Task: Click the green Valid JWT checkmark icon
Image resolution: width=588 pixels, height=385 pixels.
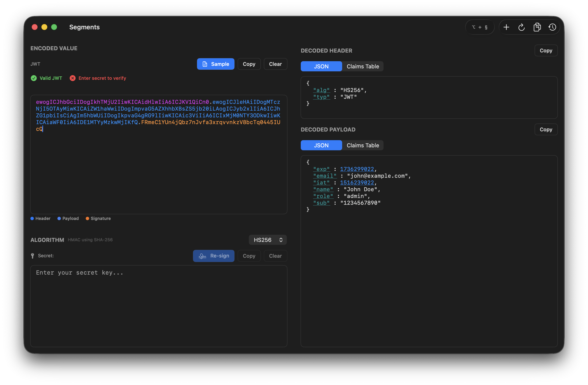Action: point(34,78)
